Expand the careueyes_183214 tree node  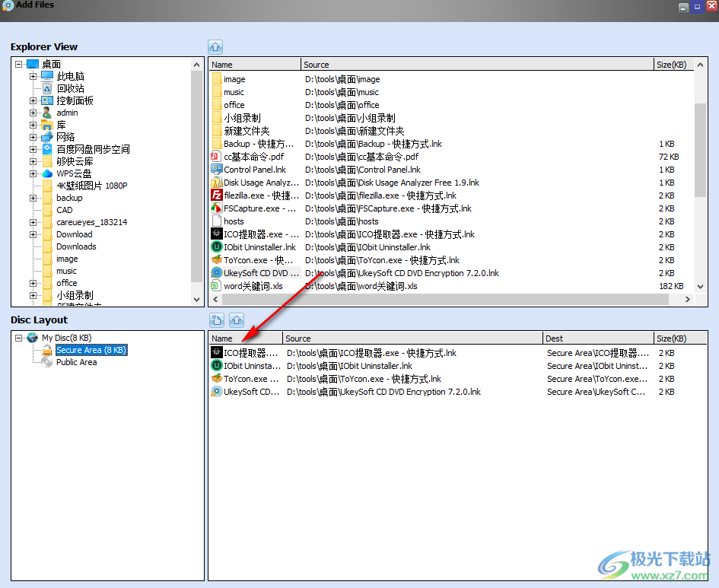point(33,222)
